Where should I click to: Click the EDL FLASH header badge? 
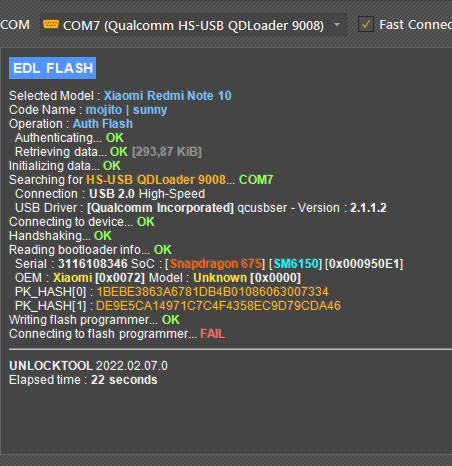(52, 68)
